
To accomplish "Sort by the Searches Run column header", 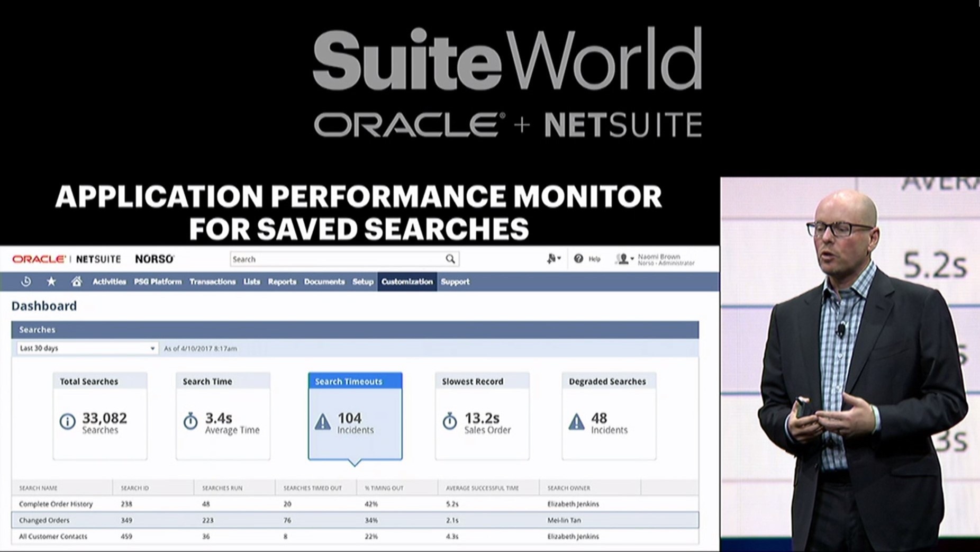I will (222, 488).
